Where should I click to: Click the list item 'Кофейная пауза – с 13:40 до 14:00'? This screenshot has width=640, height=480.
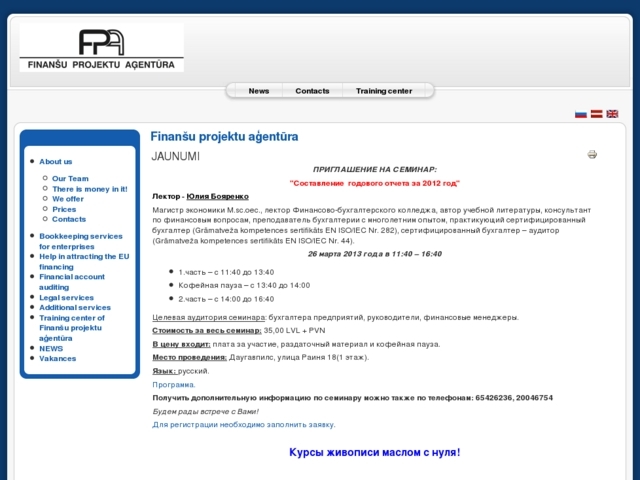(x=244, y=285)
